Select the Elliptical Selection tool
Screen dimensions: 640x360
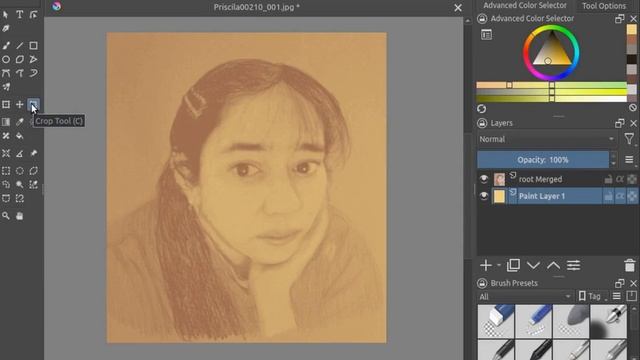point(20,171)
